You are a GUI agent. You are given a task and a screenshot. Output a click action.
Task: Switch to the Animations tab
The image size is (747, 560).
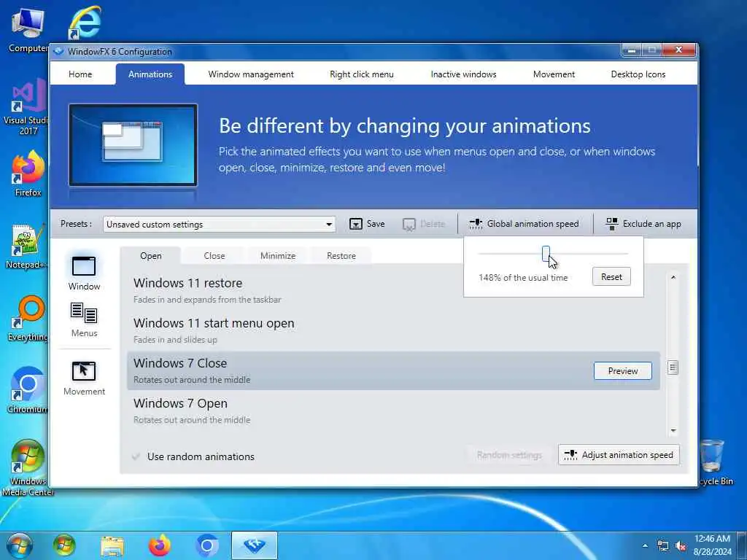tap(150, 74)
